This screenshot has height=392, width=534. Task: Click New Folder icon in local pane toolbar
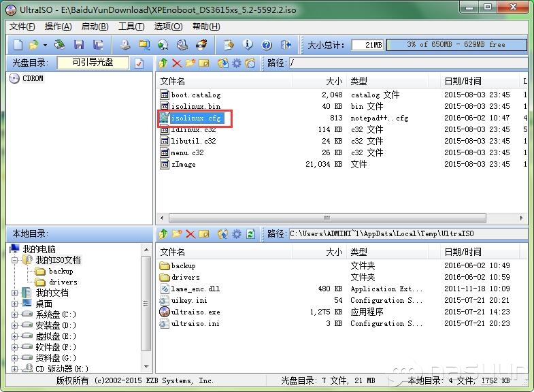(177, 233)
